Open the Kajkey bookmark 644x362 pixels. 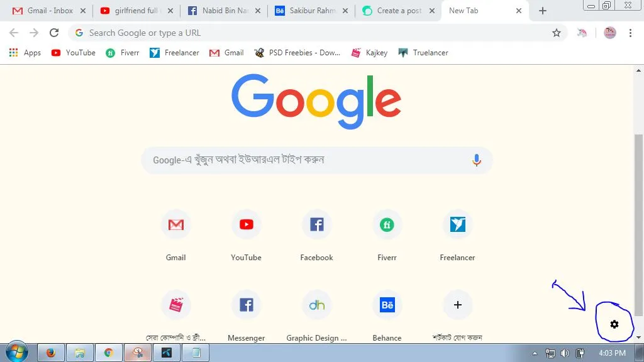tap(369, 53)
